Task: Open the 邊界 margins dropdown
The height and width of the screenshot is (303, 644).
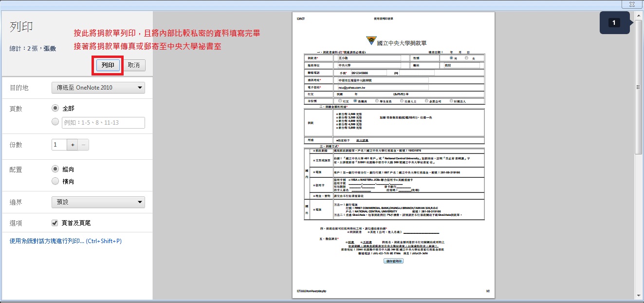Action: tap(98, 202)
